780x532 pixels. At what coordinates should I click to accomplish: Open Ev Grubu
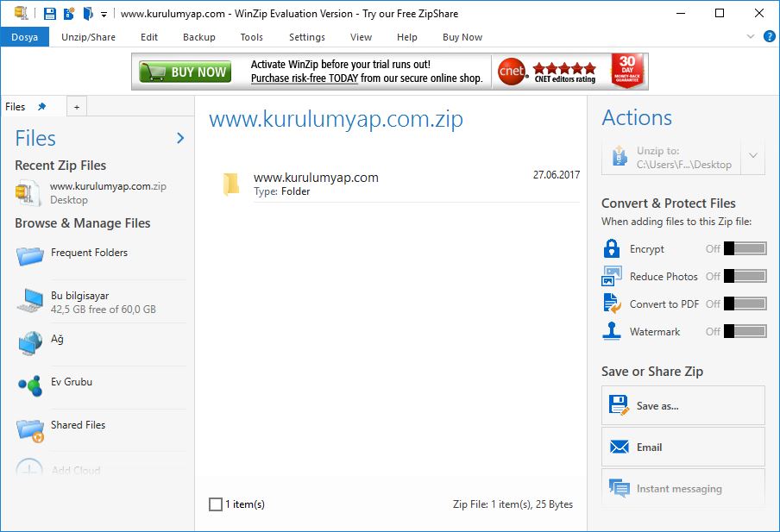tap(72, 382)
